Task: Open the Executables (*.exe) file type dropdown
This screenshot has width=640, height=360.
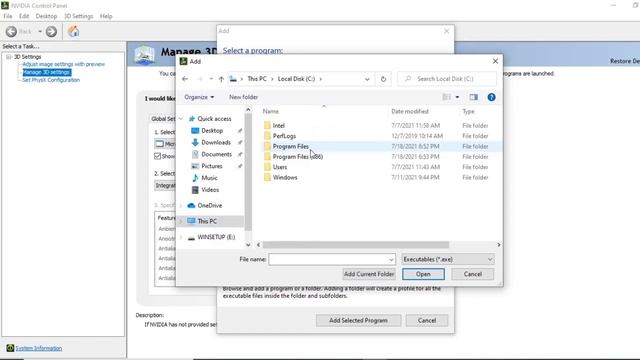Action: coord(448,260)
